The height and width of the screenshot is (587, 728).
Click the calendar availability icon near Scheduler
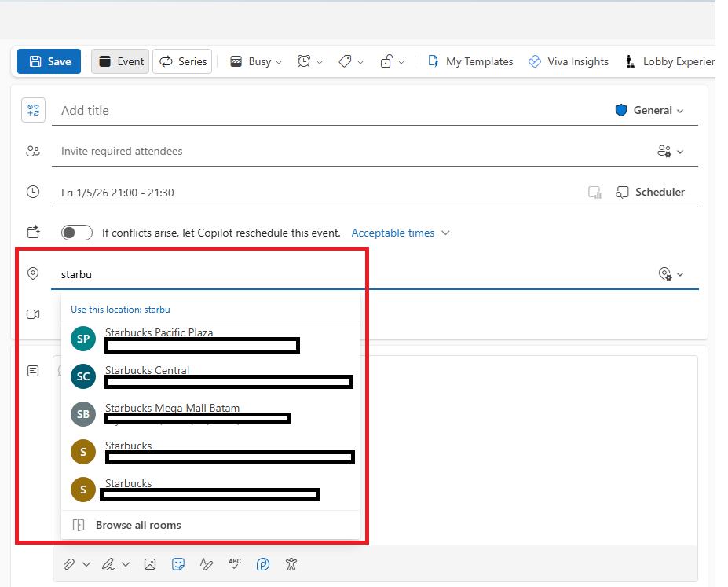594,193
